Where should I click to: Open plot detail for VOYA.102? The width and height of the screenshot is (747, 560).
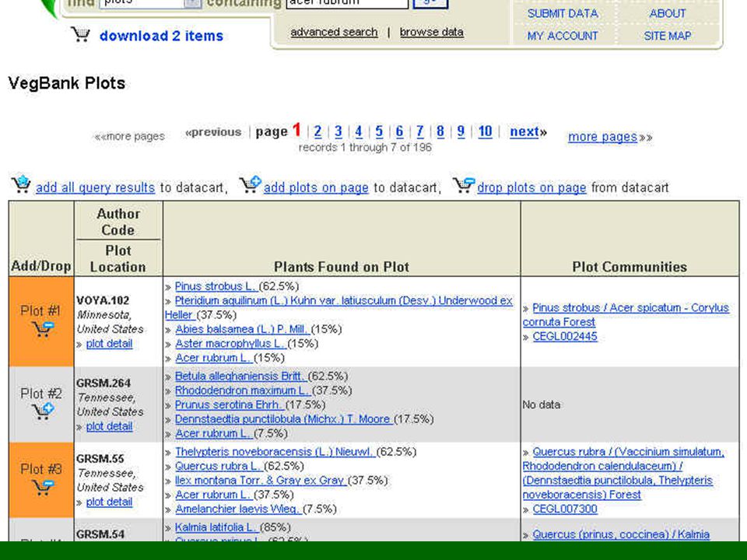[x=109, y=343]
